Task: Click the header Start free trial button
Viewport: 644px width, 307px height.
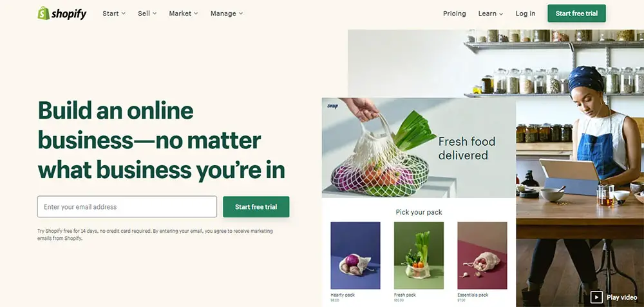Action: (576, 14)
